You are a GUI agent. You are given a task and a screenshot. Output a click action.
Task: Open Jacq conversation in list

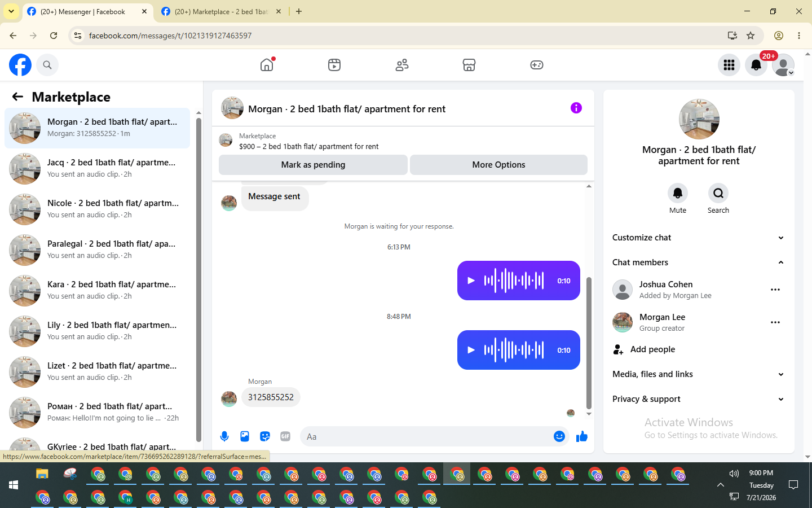pos(97,168)
